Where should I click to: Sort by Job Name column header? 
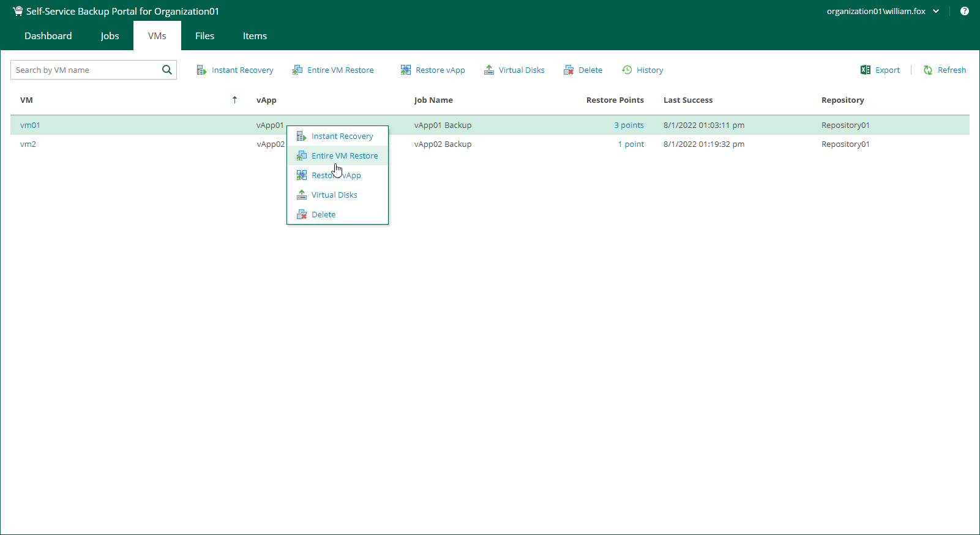click(433, 100)
